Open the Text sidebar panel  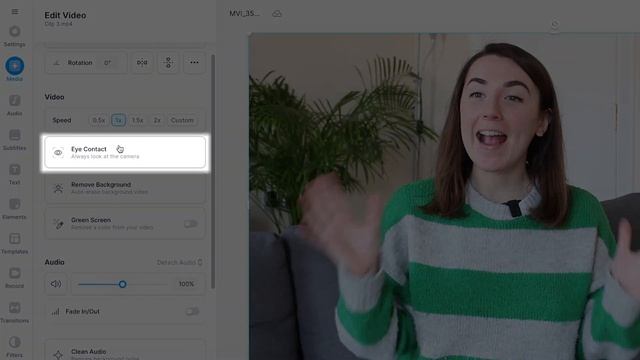[x=15, y=174]
